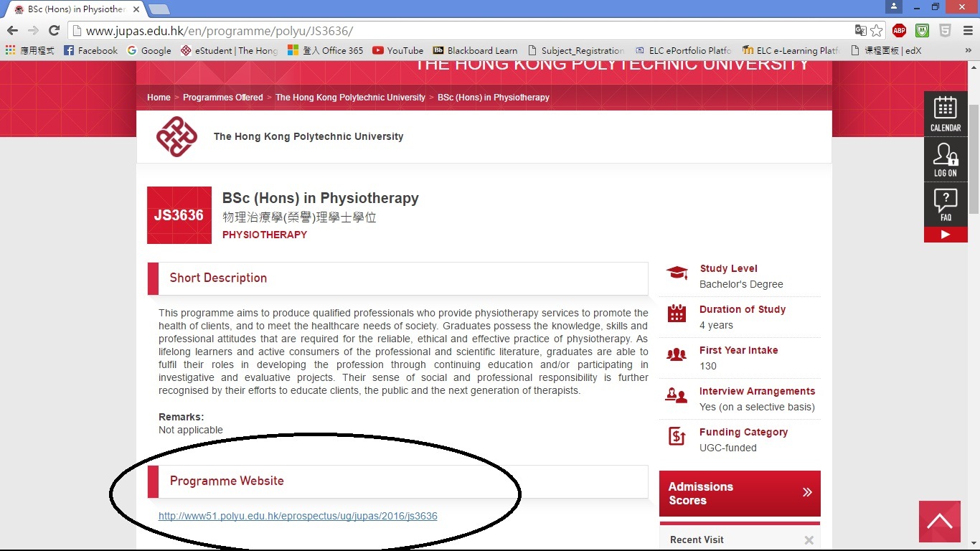
Task: Click the translate page icon in address bar
Action: point(861,31)
